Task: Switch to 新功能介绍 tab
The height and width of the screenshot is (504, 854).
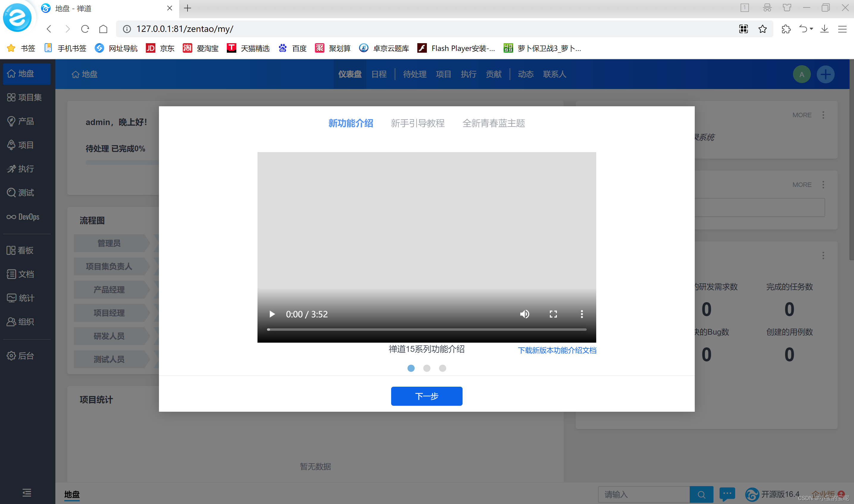Action: 350,123
